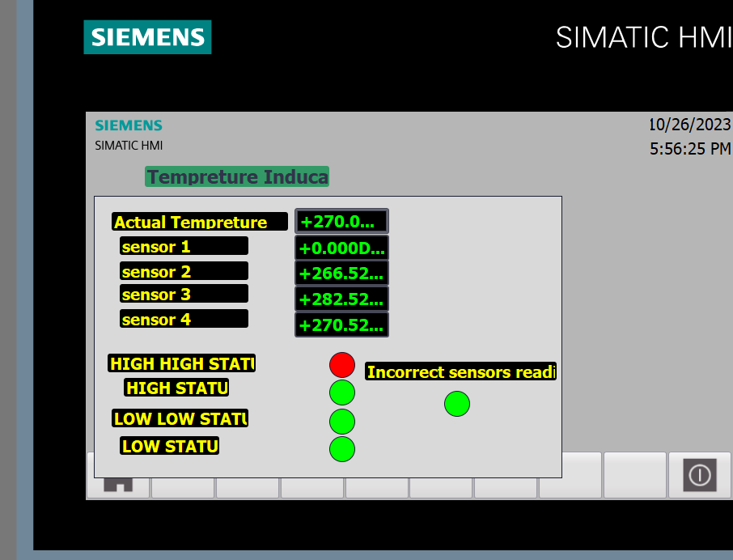Click the LOW STATU label
This screenshot has width=733, height=560.
169,446
